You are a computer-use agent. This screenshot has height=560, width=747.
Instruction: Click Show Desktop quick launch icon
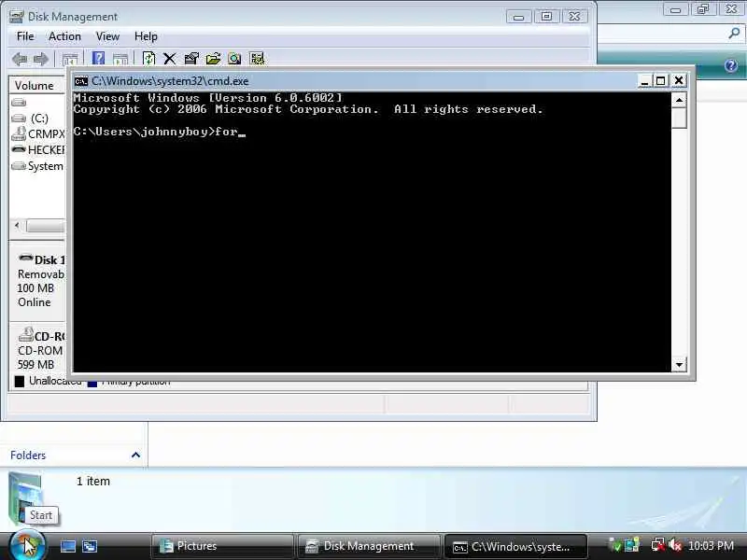(67, 546)
